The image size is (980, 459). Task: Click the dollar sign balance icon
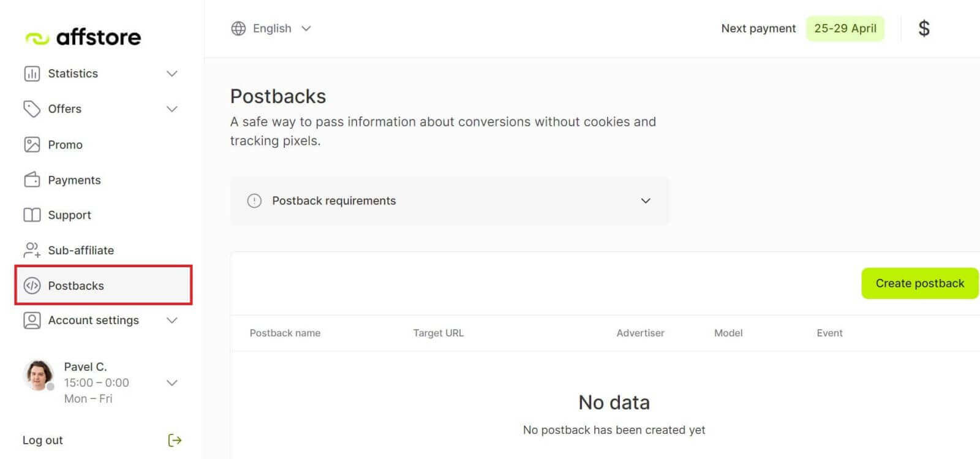(x=924, y=28)
